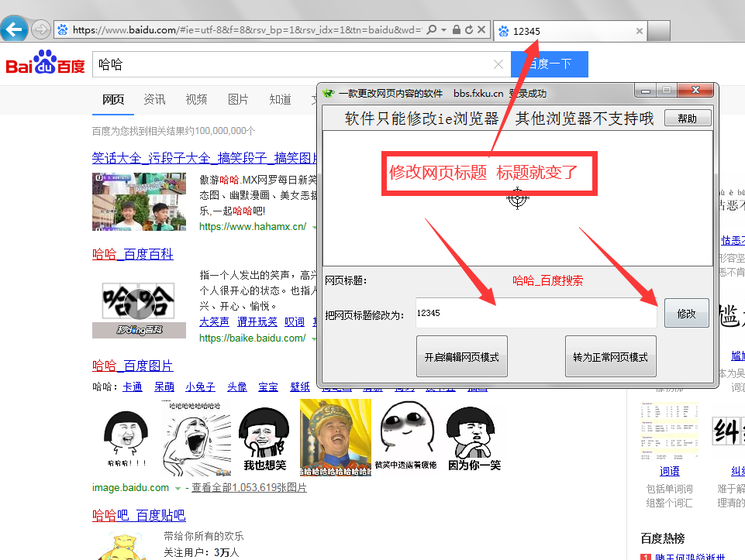Clear the Baidu search box with X
Image resolution: width=745 pixels, height=560 pixels.
[x=499, y=64]
